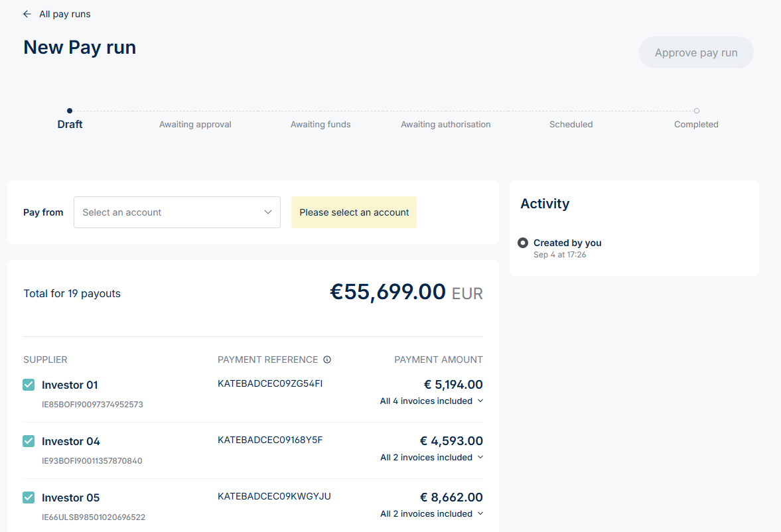This screenshot has height=532, width=781.
Task: Click the Sep 4 at 17:26 timestamp
Action: [x=560, y=255]
